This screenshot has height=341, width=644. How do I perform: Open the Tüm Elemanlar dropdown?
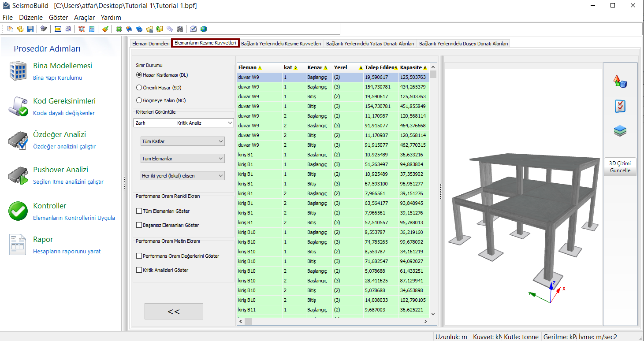pyautogui.click(x=182, y=159)
